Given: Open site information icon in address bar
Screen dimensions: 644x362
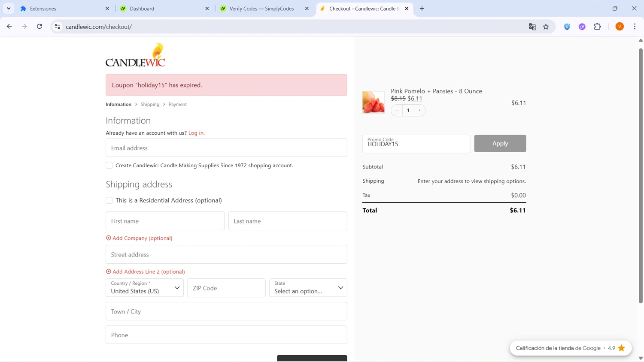Looking at the screenshot, I should pyautogui.click(x=57, y=27).
